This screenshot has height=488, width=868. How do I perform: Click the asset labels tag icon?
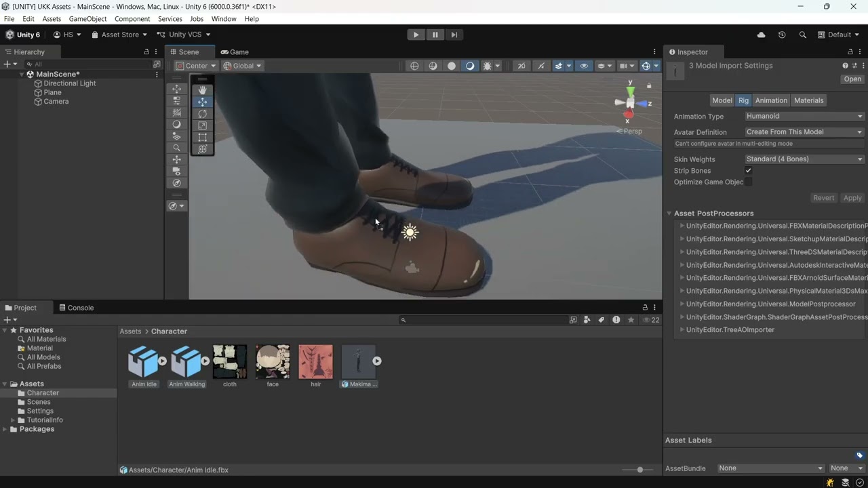click(x=859, y=455)
